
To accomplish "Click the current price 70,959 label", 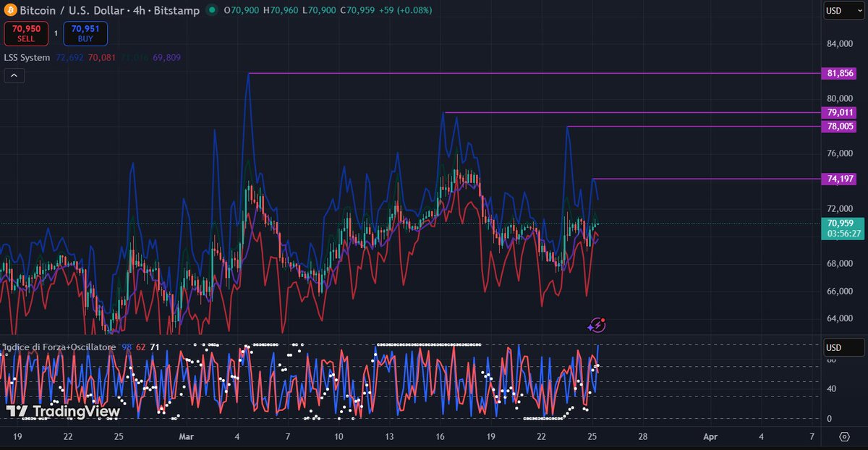I will pos(841,223).
